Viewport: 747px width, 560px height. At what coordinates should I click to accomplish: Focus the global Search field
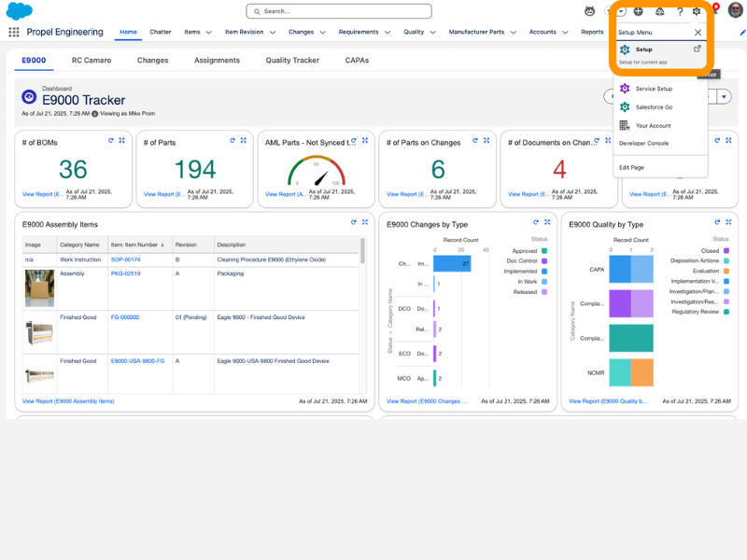pos(339,11)
